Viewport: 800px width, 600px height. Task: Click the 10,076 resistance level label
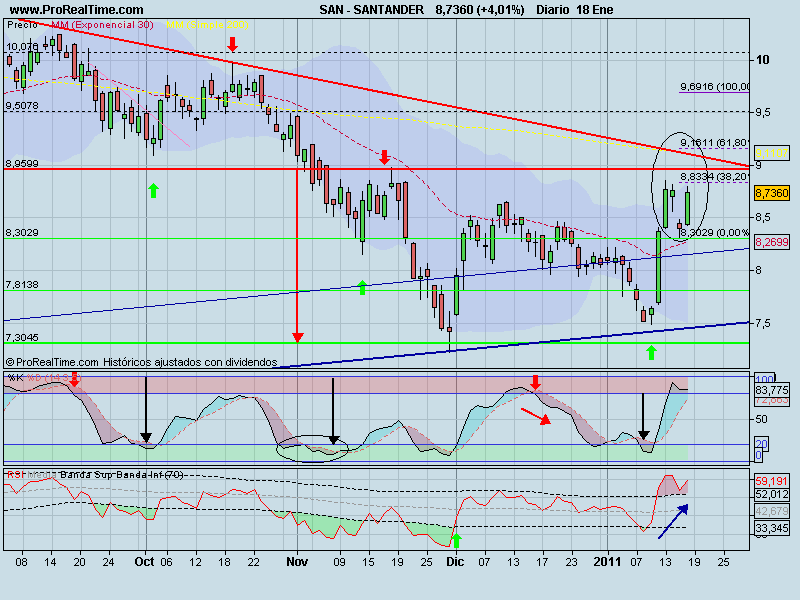coord(22,46)
